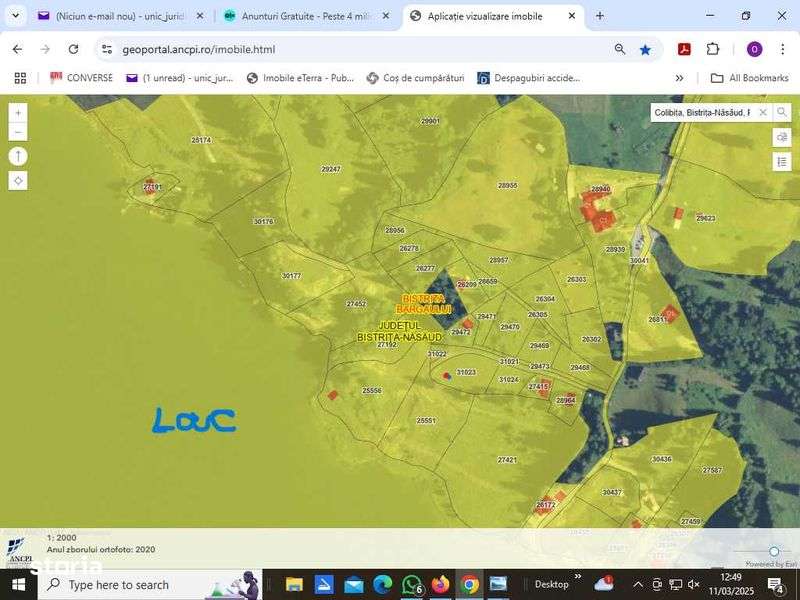Click the address bar URL

pos(198,49)
